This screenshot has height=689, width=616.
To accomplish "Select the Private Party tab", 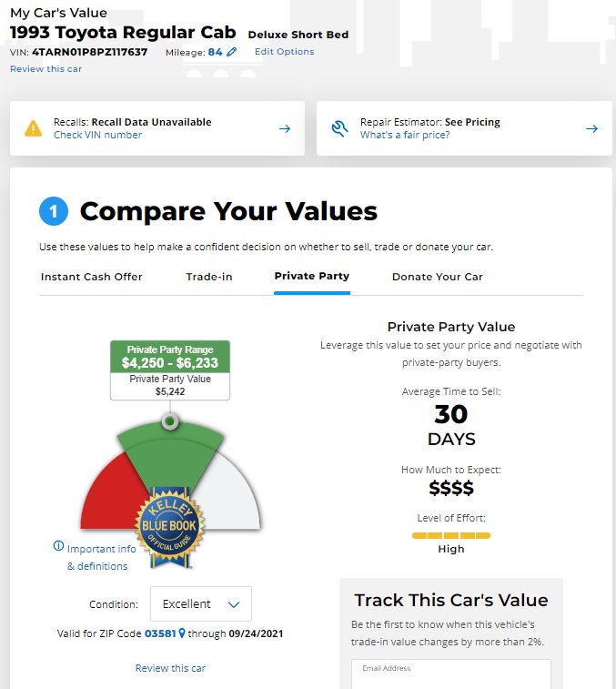I will click(312, 276).
